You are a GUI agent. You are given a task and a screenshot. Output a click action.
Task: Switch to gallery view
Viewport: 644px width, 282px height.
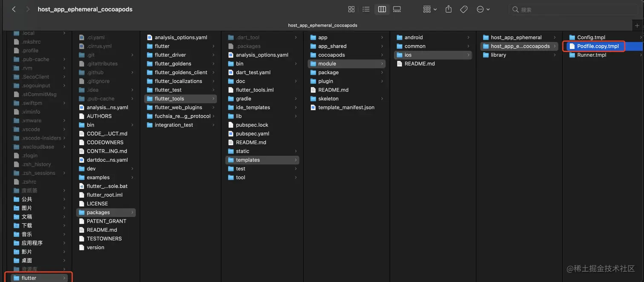click(x=397, y=9)
